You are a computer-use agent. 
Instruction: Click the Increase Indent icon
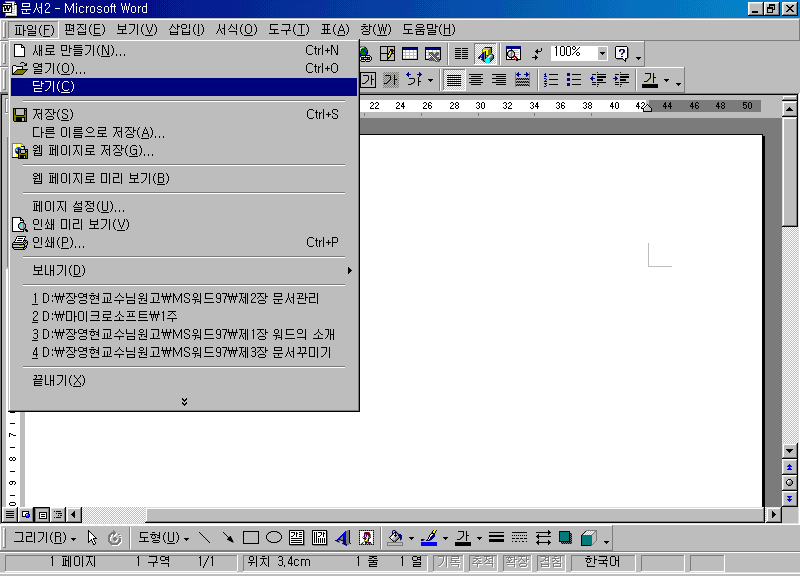tap(621, 80)
